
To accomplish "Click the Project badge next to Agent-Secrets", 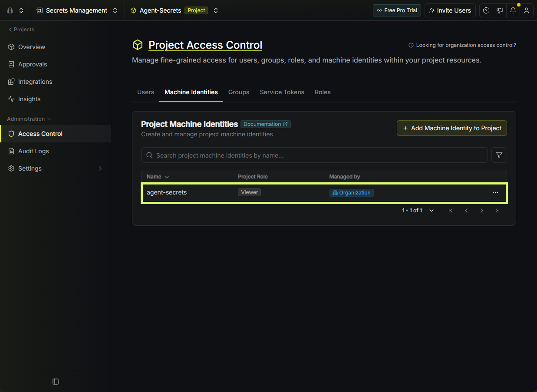I will click(196, 10).
